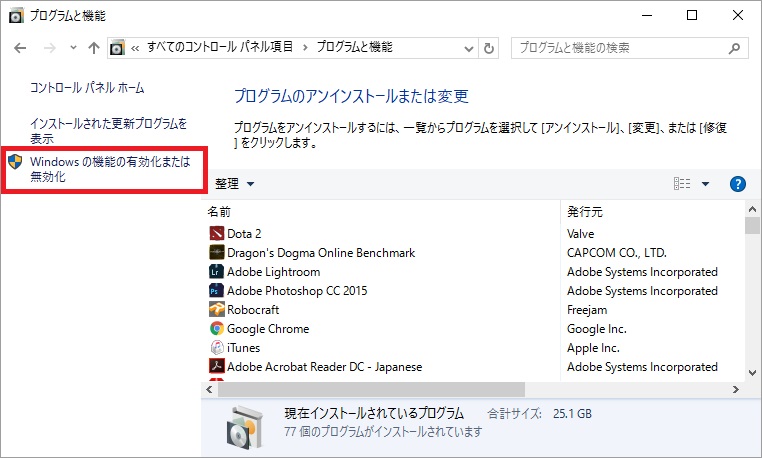Select Adobe Photoshop CC 2015 name
The image size is (762, 458).
[x=297, y=291]
